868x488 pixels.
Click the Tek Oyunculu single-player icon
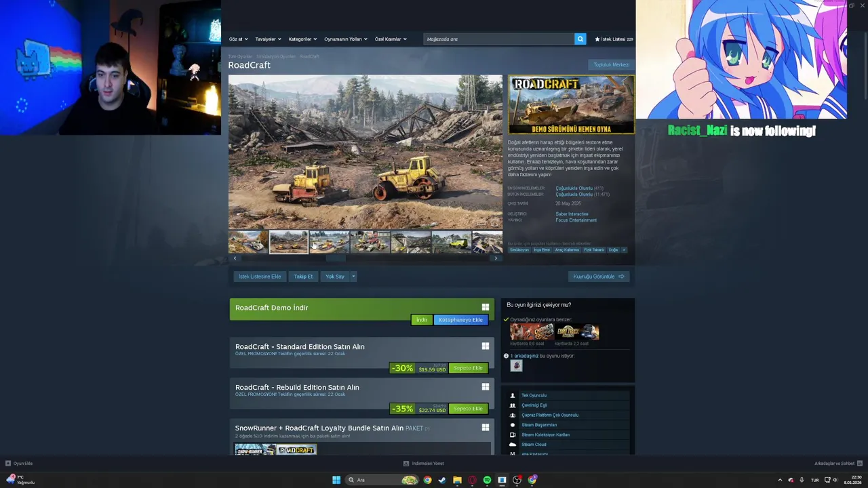513,395
